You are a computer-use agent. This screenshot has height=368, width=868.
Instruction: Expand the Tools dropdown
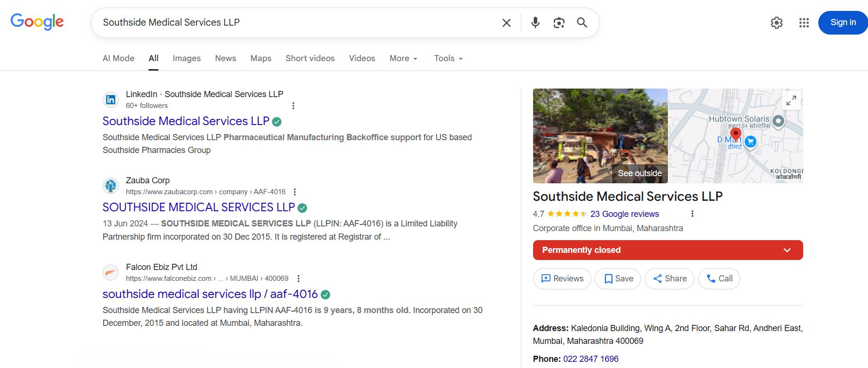[x=448, y=58]
